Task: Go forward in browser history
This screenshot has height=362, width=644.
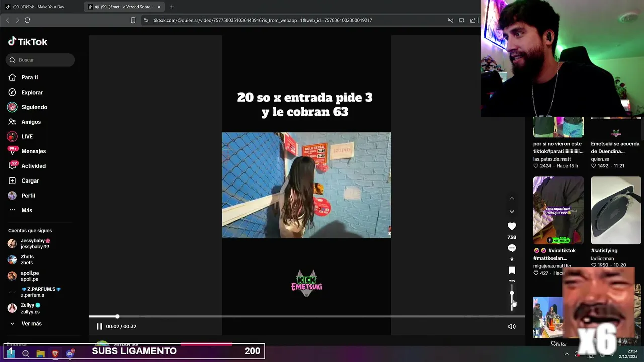Action: [x=17, y=20]
